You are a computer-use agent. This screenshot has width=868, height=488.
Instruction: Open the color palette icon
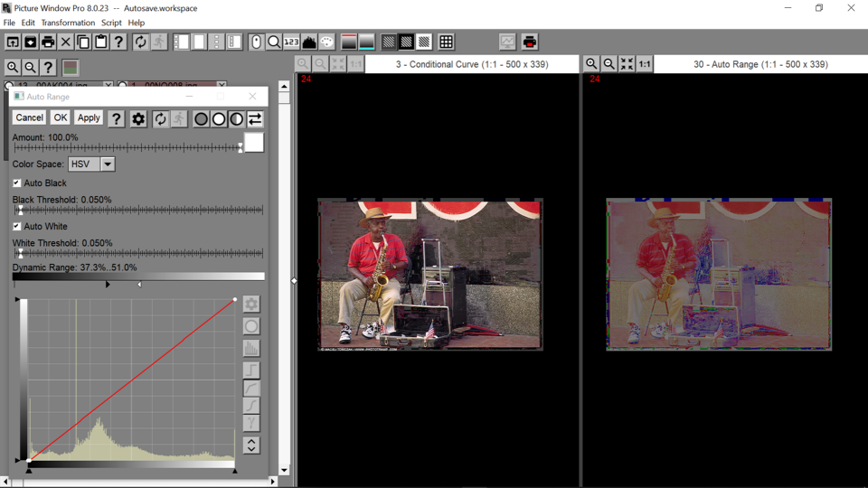click(326, 42)
